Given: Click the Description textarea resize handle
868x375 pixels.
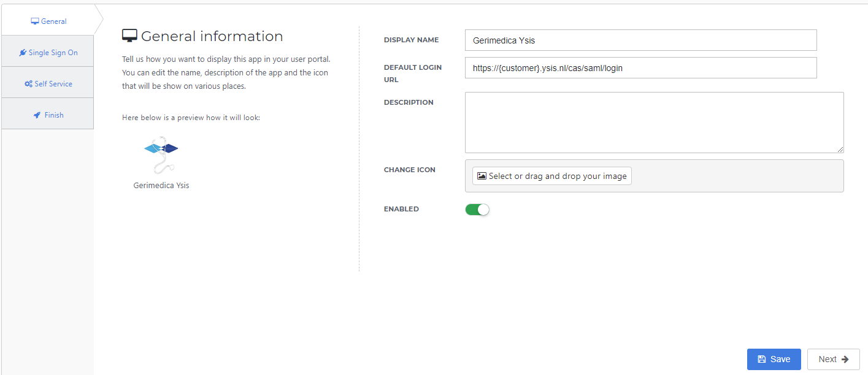Looking at the screenshot, I should pyautogui.click(x=840, y=149).
